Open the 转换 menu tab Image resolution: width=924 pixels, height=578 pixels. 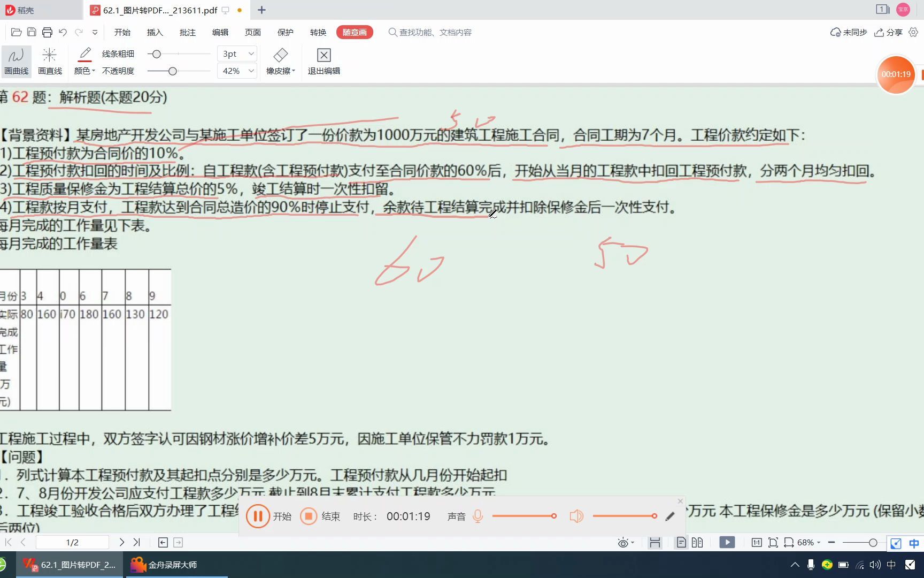[317, 32]
